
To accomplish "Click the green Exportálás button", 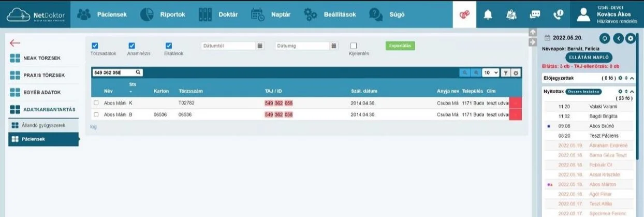I will (x=400, y=46).
